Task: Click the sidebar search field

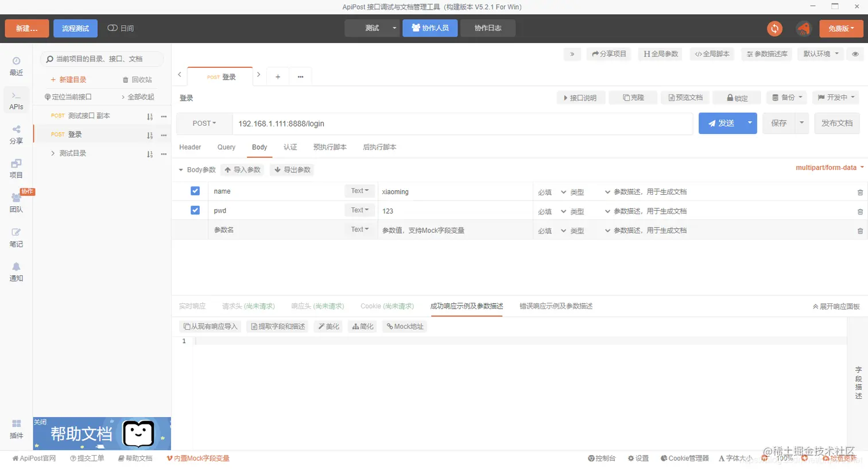Action: point(102,59)
